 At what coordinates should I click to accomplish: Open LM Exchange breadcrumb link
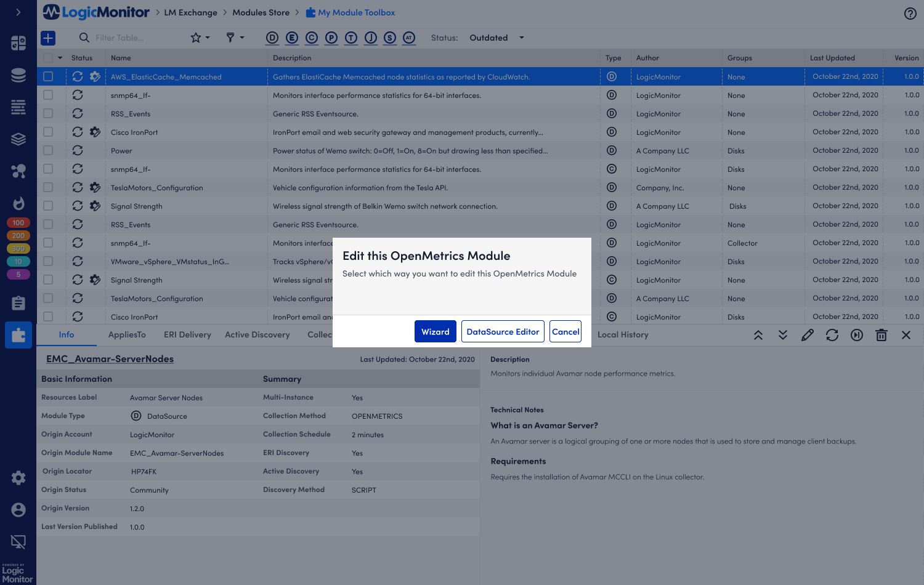click(x=190, y=13)
